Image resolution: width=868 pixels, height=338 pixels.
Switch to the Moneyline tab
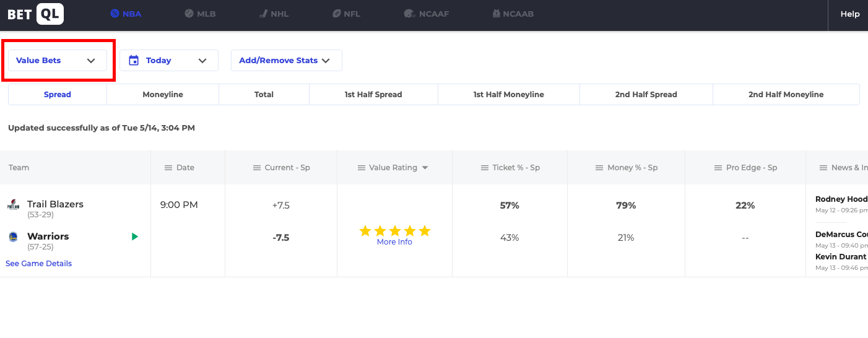point(163,95)
